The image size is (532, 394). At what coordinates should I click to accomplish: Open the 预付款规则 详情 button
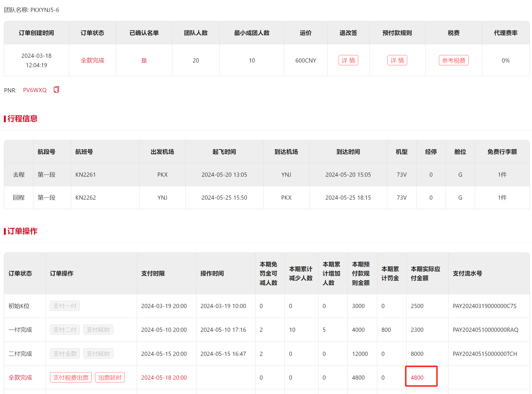[397, 60]
